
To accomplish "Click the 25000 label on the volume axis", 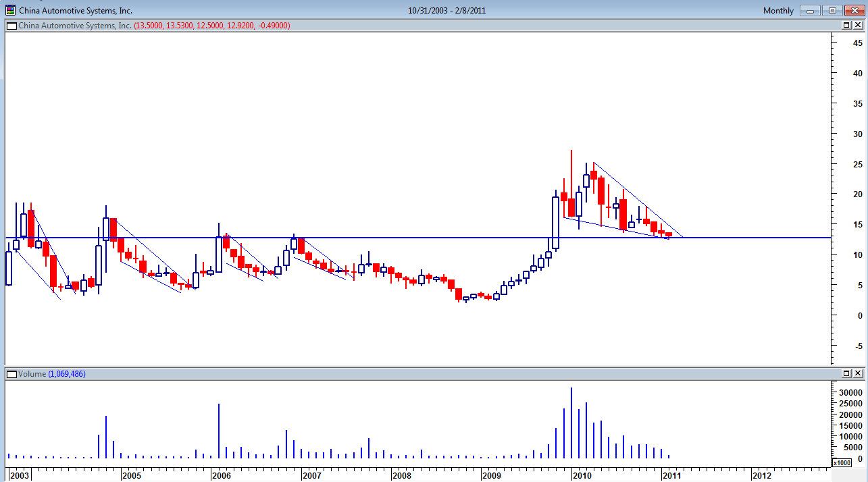I will coord(850,403).
